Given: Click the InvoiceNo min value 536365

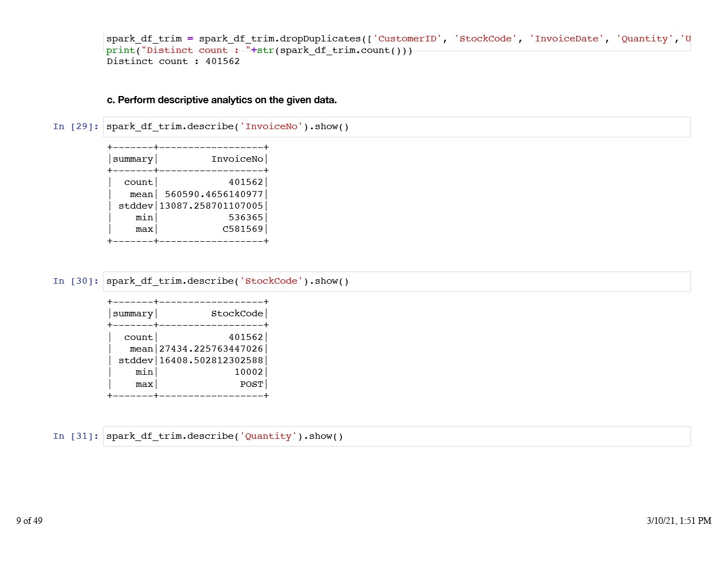Looking at the screenshot, I should tap(246, 217).
